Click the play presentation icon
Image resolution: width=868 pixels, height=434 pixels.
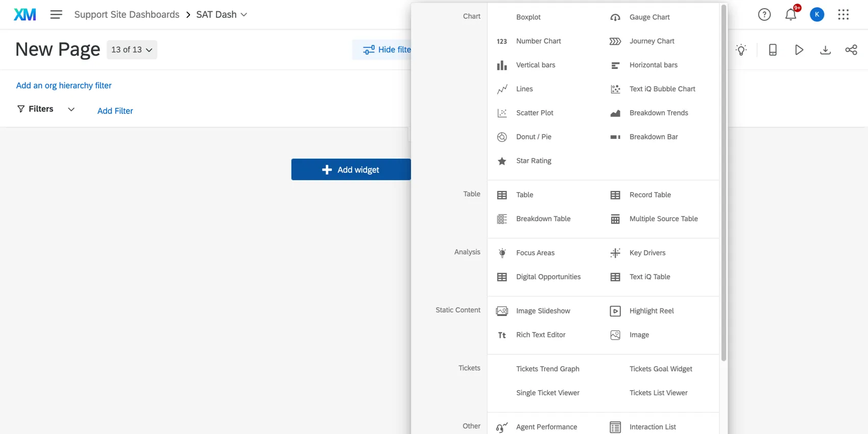coord(799,50)
